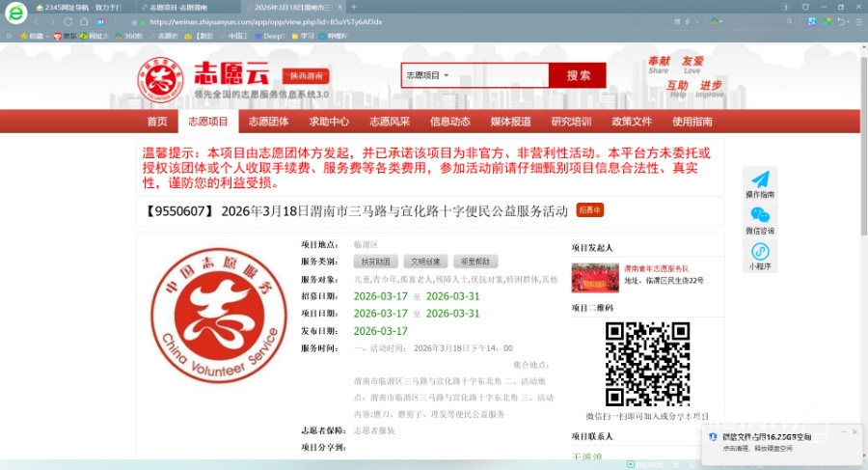Click the page vertical scrollbar

coord(862,145)
